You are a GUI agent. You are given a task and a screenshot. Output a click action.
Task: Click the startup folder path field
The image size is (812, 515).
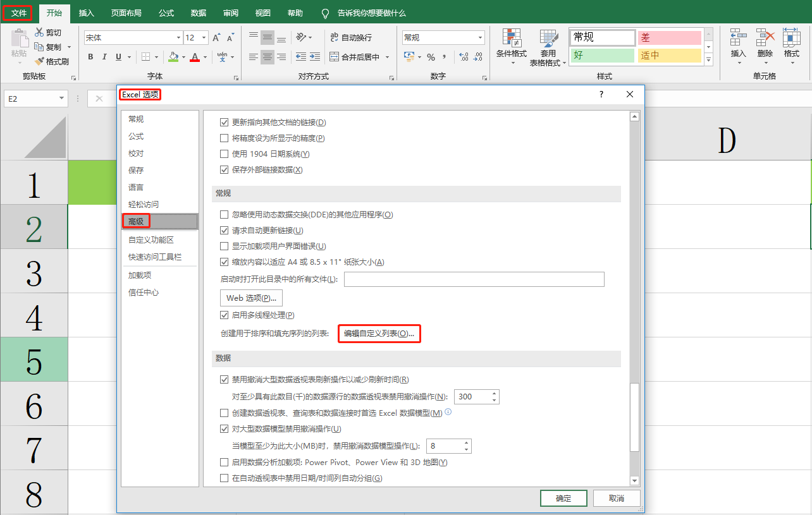coord(474,279)
